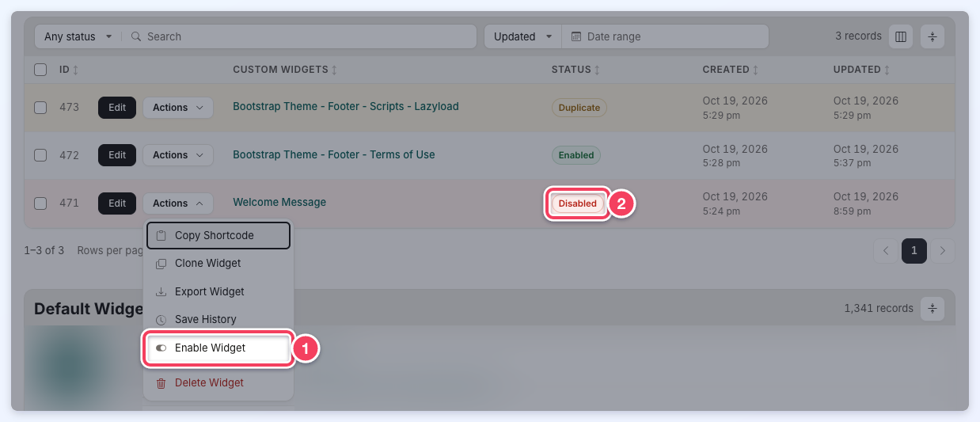Click ID value 471
This screenshot has width=980, height=422.
(x=70, y=203)
